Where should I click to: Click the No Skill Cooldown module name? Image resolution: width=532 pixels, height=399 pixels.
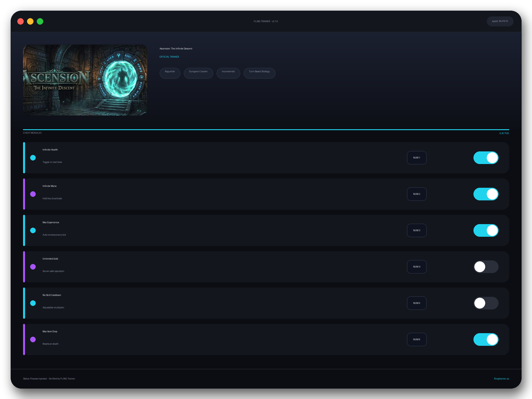52,295
